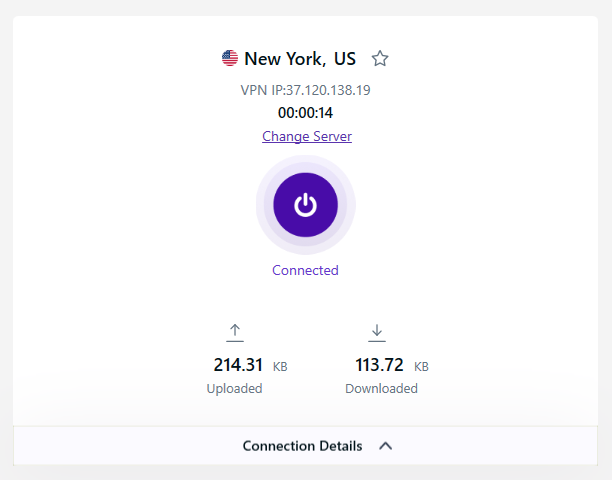Disconnect VPN using the power button
The image size is (612, 480).
tap(305, 205)
